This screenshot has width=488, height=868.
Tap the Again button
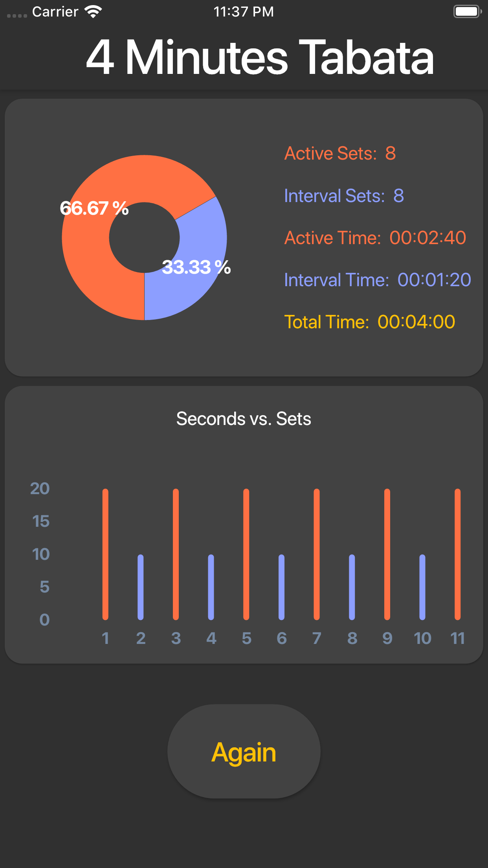pos(244,751)
